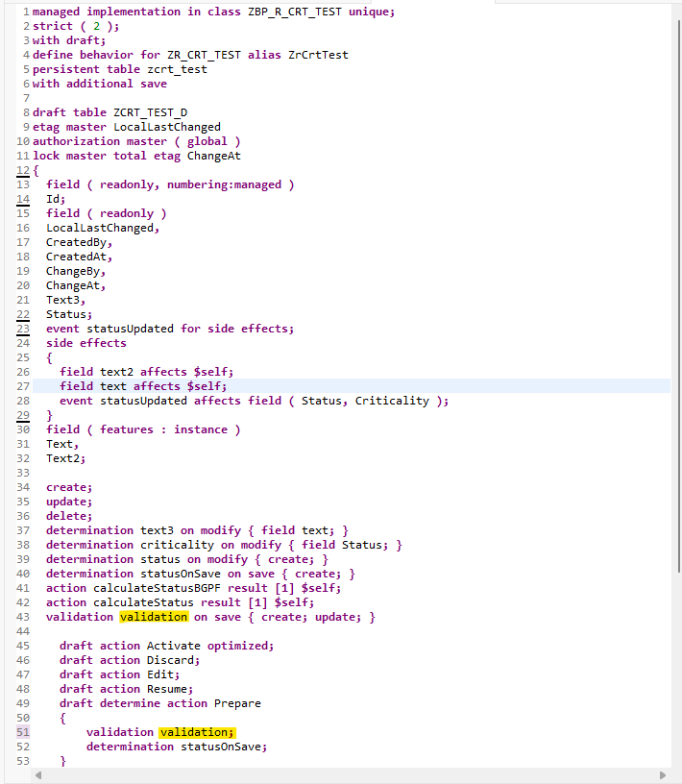This screenshot has height=784, width=682.
Task: Click the vertical scrollbar thumb
Action: point(679,296)
